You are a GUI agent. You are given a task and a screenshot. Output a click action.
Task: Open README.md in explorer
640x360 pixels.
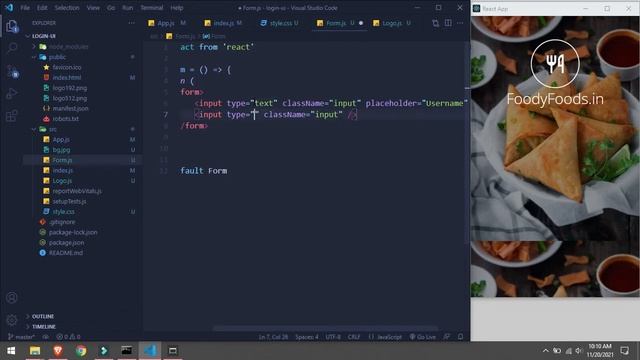coord(65,253)
